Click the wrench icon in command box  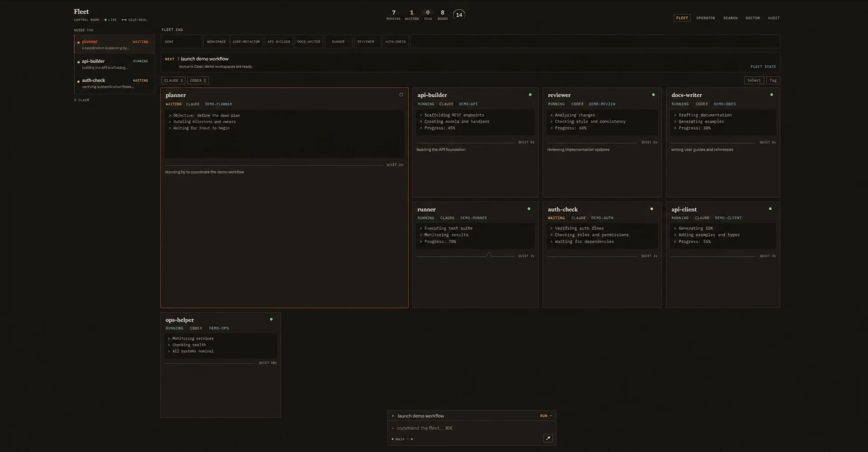(x=548, y=438)
